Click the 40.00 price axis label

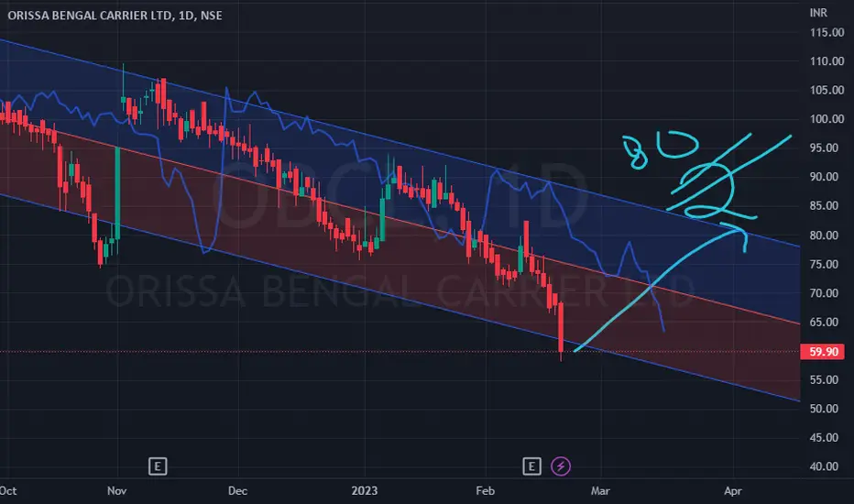coord(824,466)
